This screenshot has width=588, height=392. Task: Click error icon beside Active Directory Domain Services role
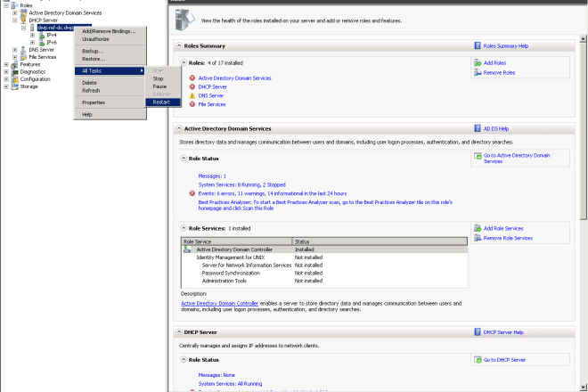[192, 78]
